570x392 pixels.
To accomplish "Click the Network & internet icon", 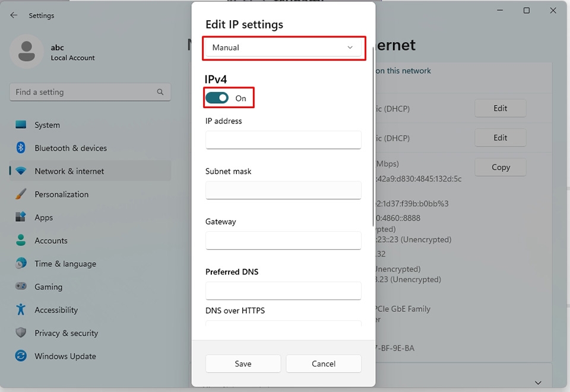I will click(x=20, y=171).
